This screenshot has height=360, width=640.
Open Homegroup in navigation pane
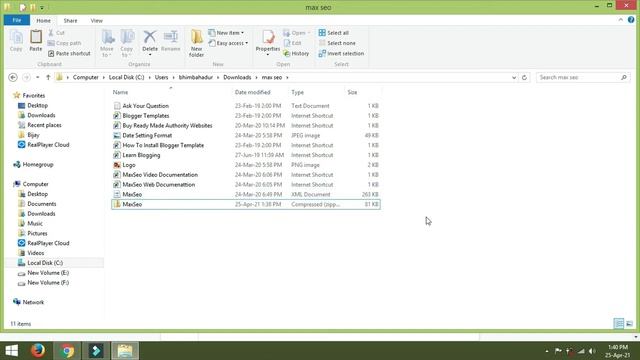[38, 164]
